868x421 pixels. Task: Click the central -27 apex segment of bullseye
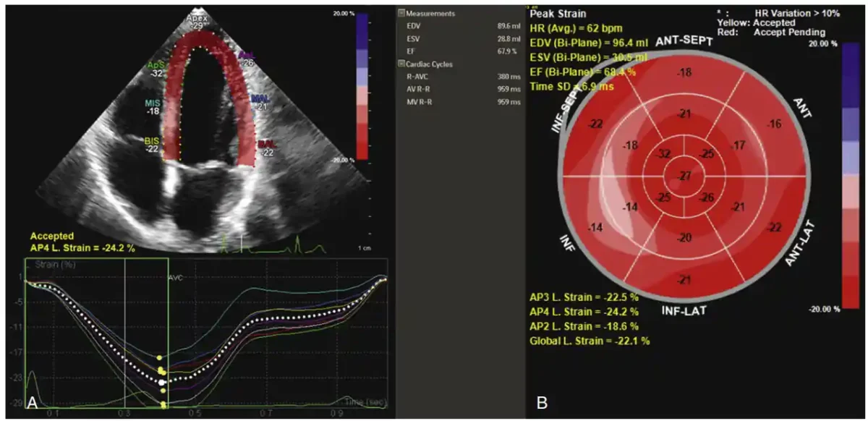683,176
